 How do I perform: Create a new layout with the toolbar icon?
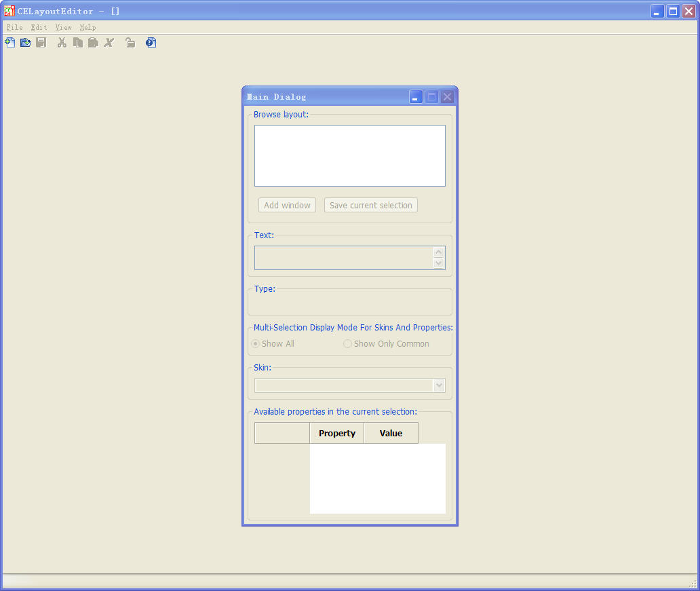9,43
